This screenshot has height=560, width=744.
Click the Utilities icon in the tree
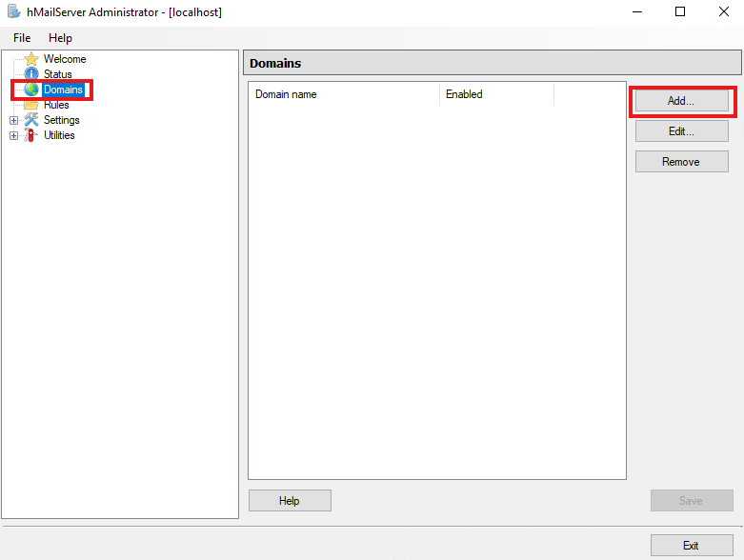pos(31,135)
